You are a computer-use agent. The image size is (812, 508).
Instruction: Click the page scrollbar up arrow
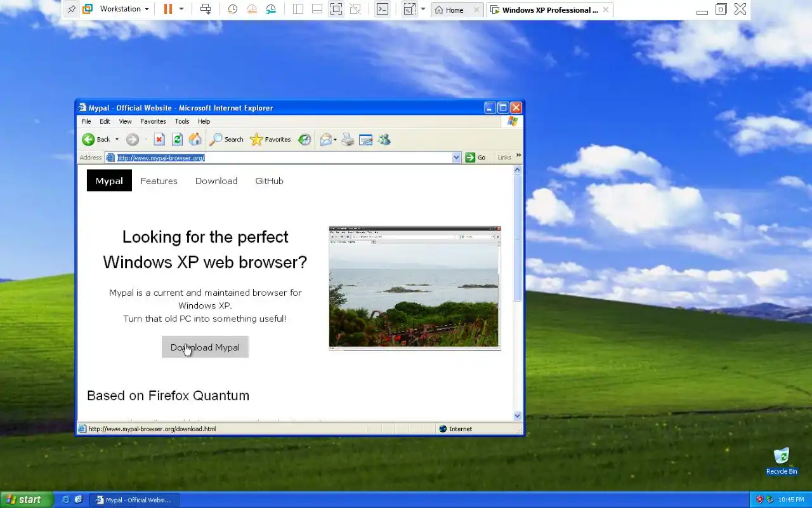point(517,170)
